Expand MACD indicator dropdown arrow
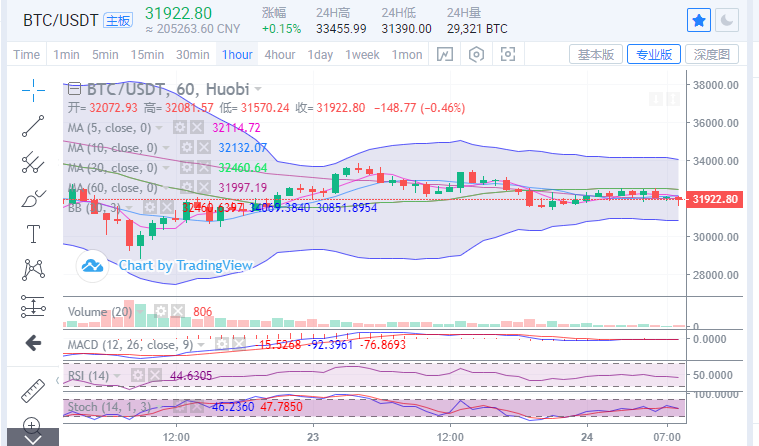This screenshot has width=759, height=446. [x=201, y=345]
